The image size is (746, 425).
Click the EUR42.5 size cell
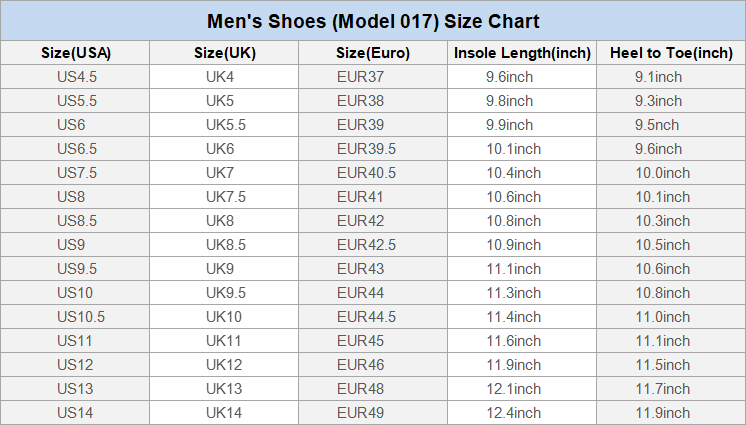366,245
